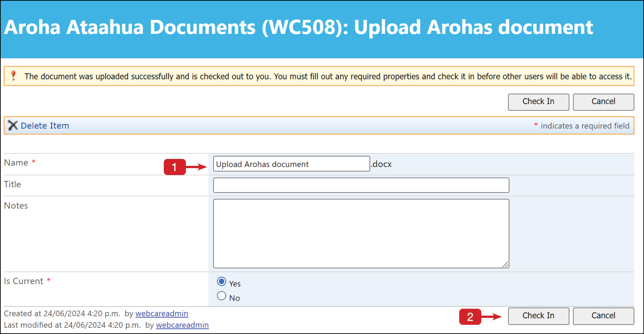This screenshot has height=334, width=644.
Task: Click the top Check In button
Action: [538, 102]
